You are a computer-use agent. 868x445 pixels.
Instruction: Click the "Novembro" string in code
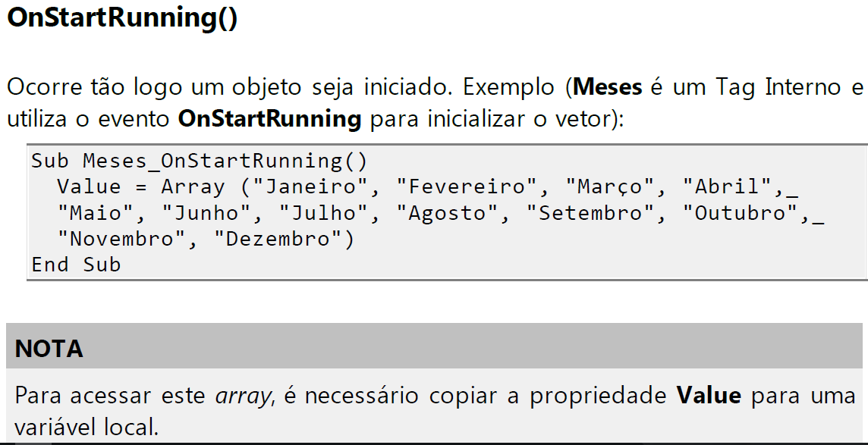(x=121, y=239)
